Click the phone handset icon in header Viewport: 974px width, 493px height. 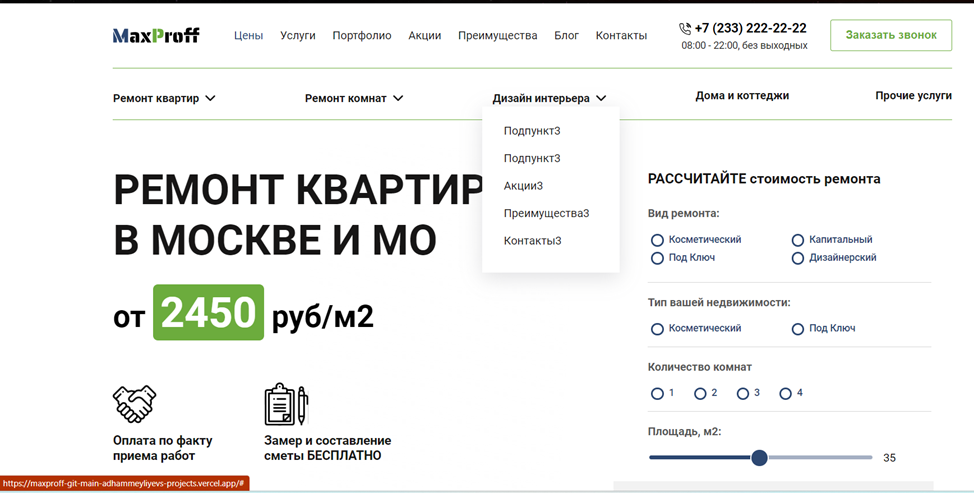(x=685, y=29)
